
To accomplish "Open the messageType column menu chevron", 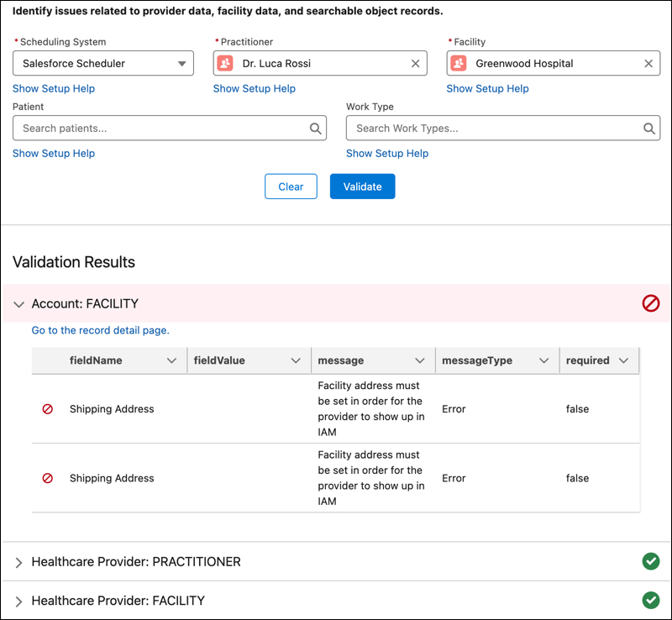I will (x=543, y=360).
